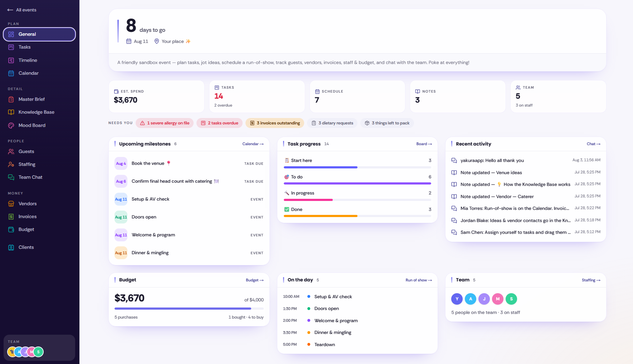Click the Guests people icon
The width and height of the screenshot is (633, 364).
coord(11,152)
